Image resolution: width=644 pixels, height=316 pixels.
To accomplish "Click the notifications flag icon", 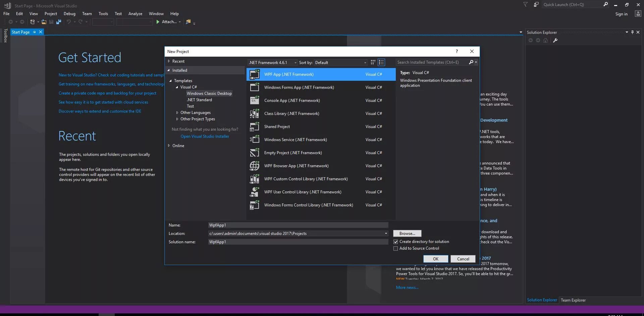I will tap(525, 4).
